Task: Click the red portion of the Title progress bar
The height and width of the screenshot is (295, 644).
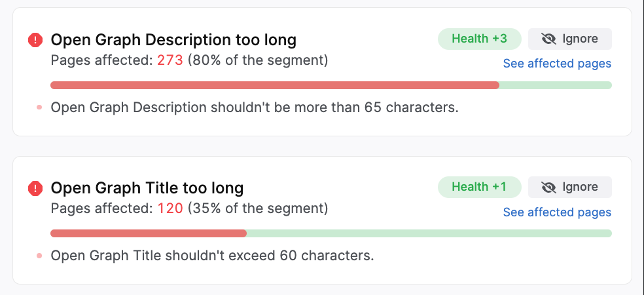Action: [x=148, y=233]
